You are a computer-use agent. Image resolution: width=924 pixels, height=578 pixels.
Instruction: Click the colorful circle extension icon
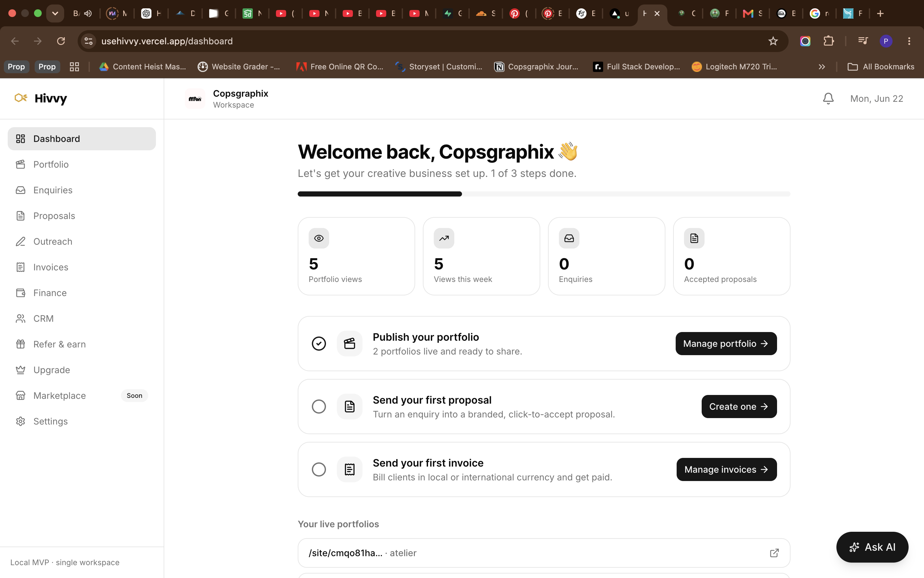coord(805,41)
